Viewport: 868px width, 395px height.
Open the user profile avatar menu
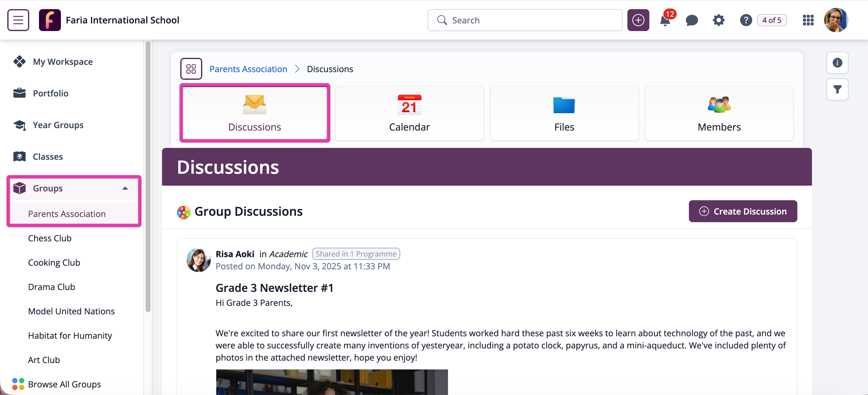click(836, 20)
